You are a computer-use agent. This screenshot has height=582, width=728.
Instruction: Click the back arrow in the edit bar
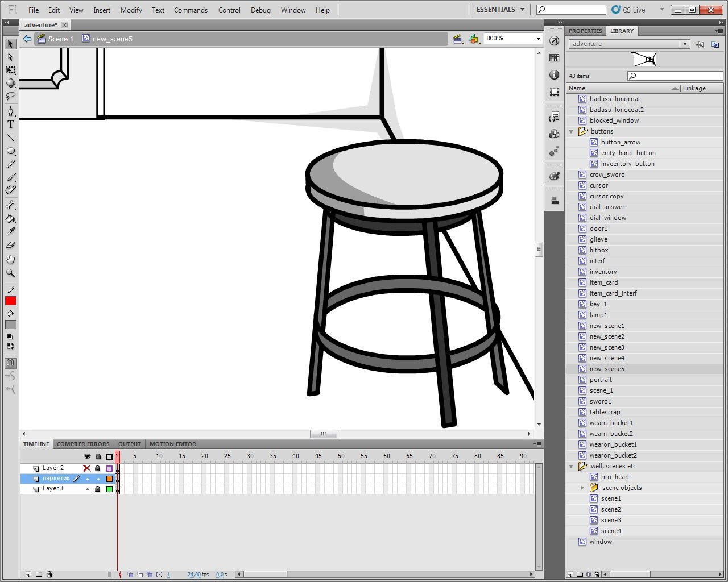point(27,39)
